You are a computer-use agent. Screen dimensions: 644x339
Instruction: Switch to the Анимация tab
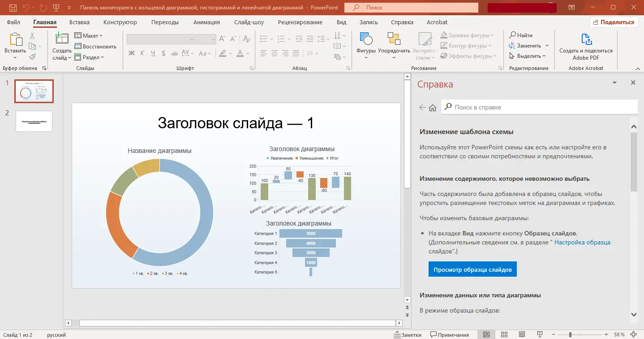point(206,22)
